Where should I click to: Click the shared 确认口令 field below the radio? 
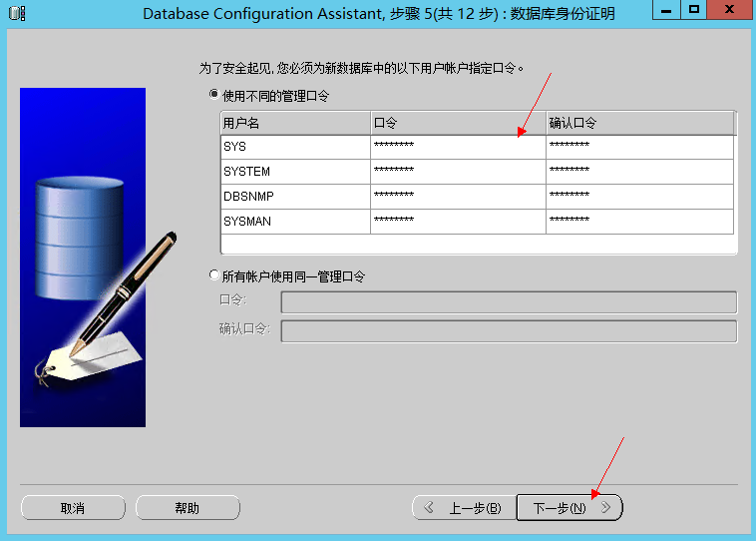pos(509,331)
